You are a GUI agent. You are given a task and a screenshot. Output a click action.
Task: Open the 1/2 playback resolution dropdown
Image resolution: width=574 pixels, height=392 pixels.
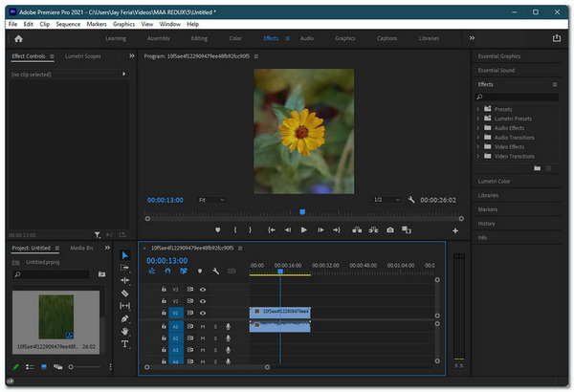[386, 200]
